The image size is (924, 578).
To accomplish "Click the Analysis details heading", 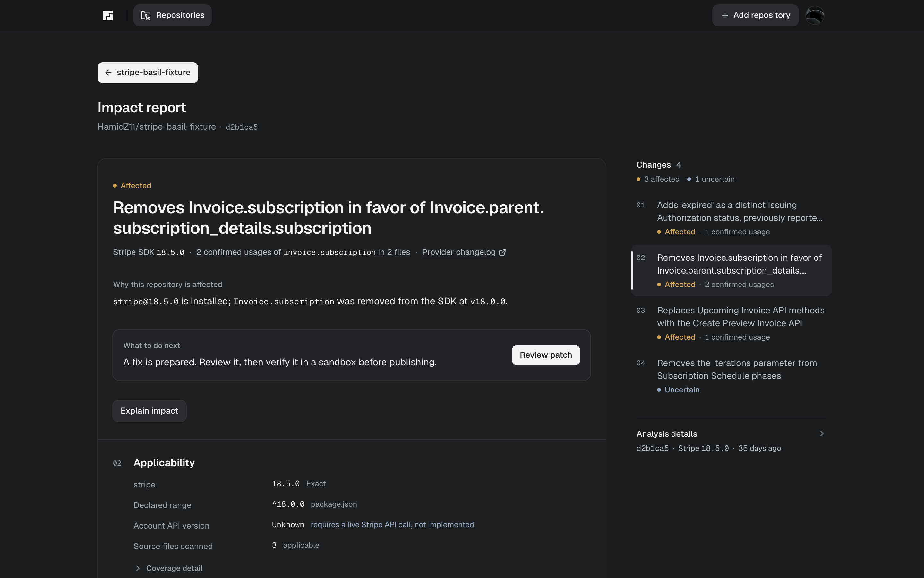I will tap(667, 434).
